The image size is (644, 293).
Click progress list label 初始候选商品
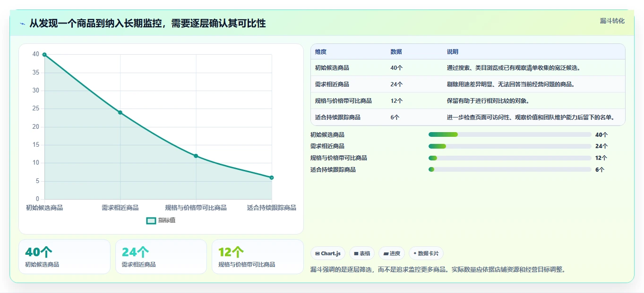click(x=327, y=134)
